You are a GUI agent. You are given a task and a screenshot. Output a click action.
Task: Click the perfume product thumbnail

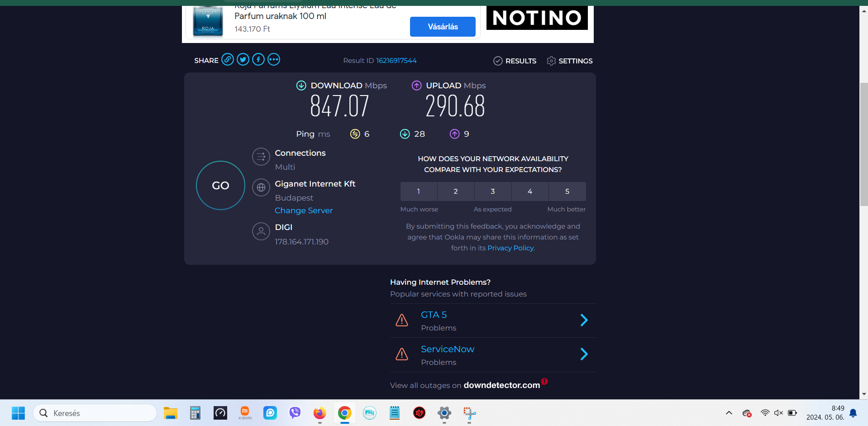tap(208, 21)
